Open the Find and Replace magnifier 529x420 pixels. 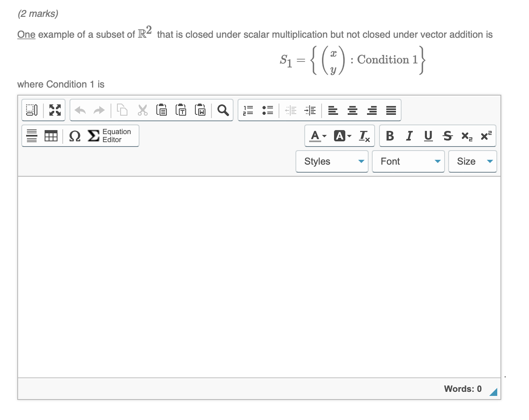coord(223,110)
